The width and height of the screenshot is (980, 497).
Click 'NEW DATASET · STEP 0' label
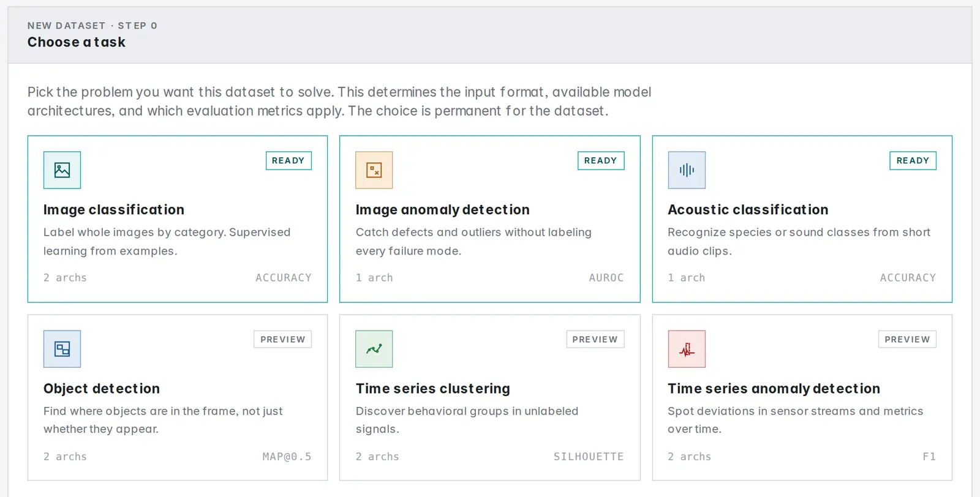click(x=92, y=26)
